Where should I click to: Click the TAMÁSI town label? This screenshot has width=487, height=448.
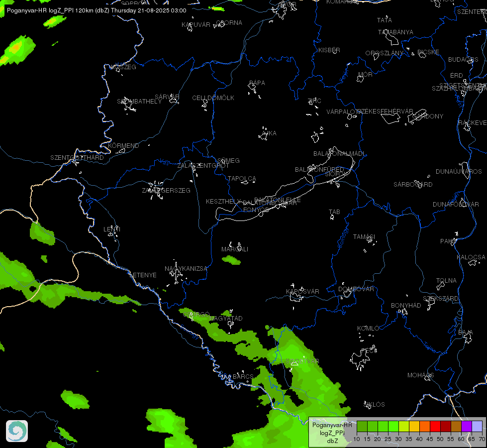(364, 237)
